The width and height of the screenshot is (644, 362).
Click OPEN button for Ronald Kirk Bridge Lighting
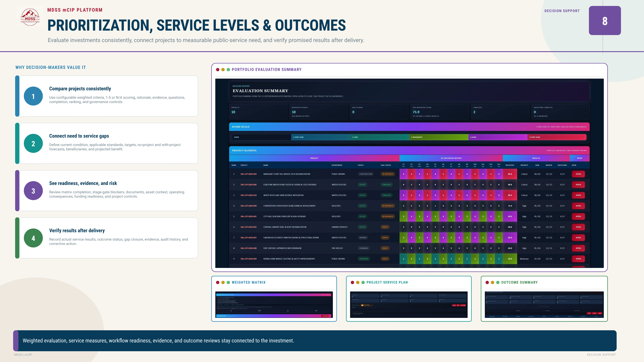[578, 259]
